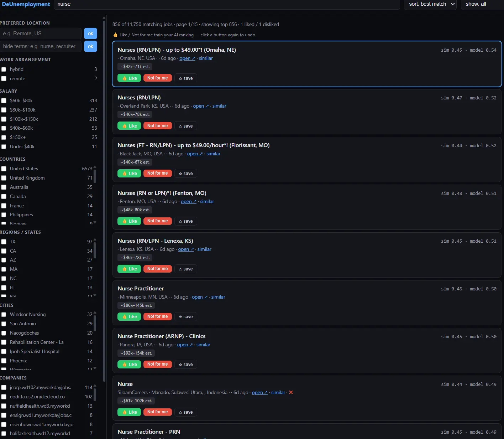The width and height of the screenshot is (504, 439).
Task: Check the San Antonio city filter
Action: (4, 324)
